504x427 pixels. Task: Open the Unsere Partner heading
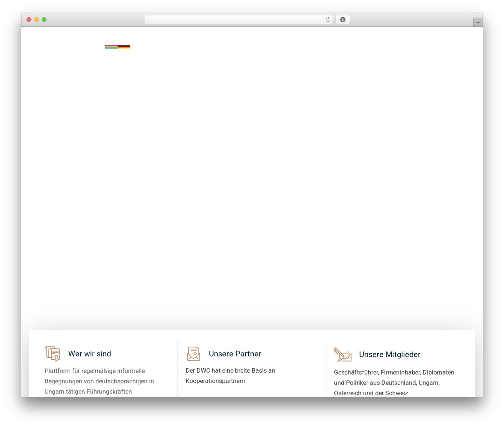click(x=235, y=354)
